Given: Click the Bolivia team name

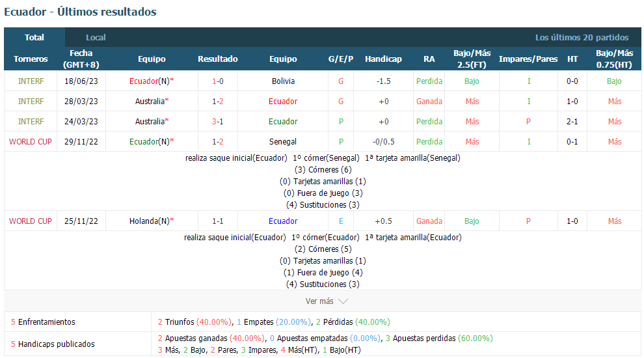Looking at the screenshot, I should click(283, 81).
